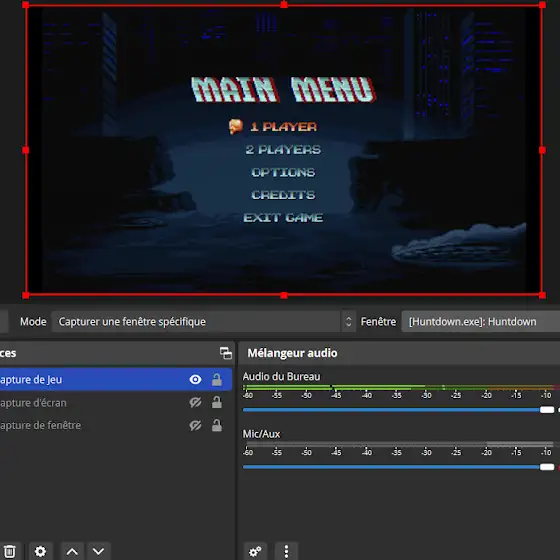Open the Mode capture dropdown
Screen dimensions: 560x560
coord(204,321)
